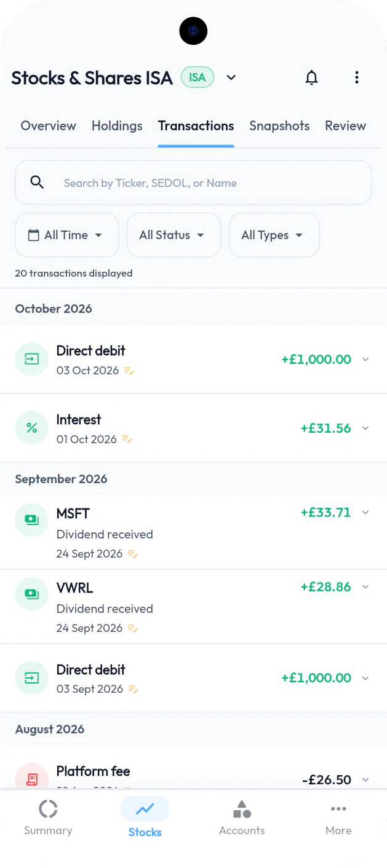Tap the edit note icon beside 03 Oct 2026

tap(129, 371)
